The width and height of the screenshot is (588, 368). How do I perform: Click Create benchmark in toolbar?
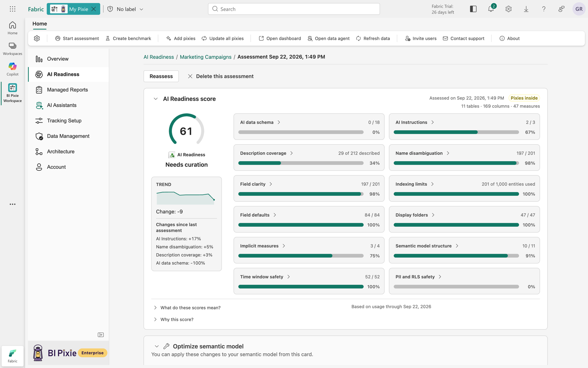[x=128, y=38]
